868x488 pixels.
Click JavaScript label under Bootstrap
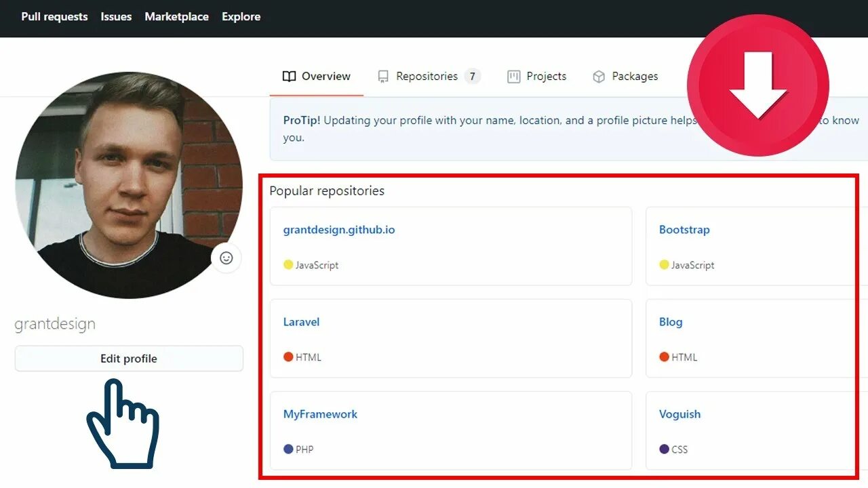tap(692, 265)
